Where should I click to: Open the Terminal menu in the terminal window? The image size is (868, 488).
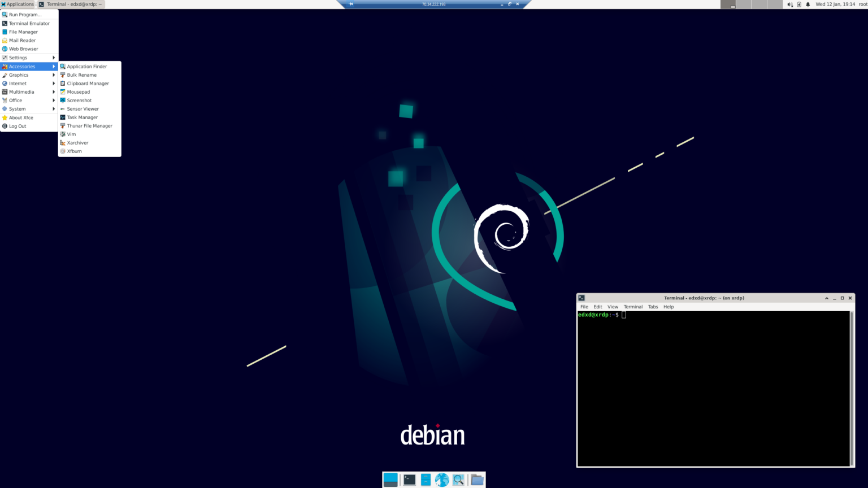633,307
